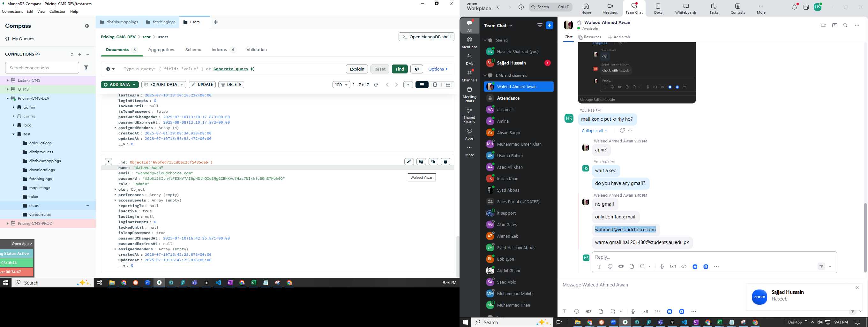This screenshot has height=327, width=868.
Task: Copy the Waleed Awan document
Action: (421, 162)
